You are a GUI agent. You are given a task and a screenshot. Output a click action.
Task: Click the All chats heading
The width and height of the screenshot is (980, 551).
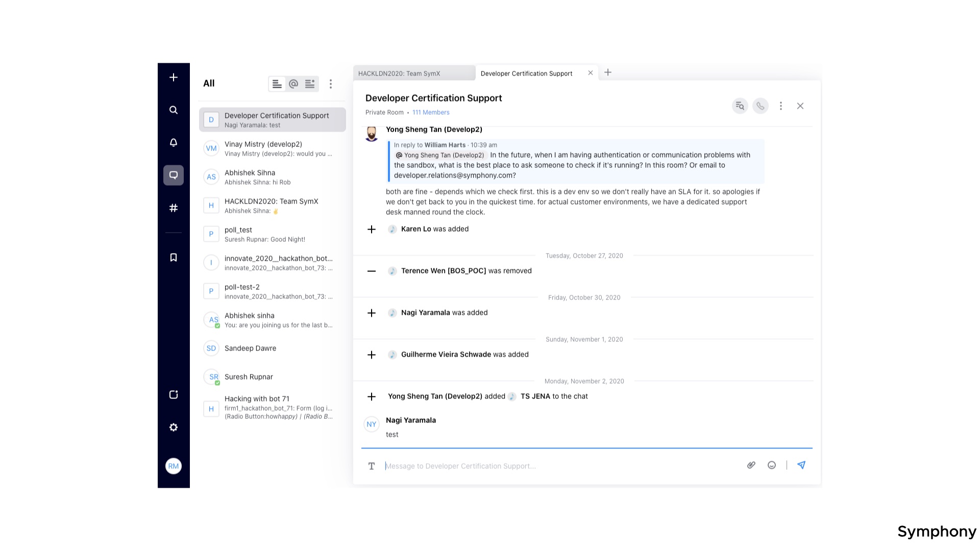pos(209,83)
